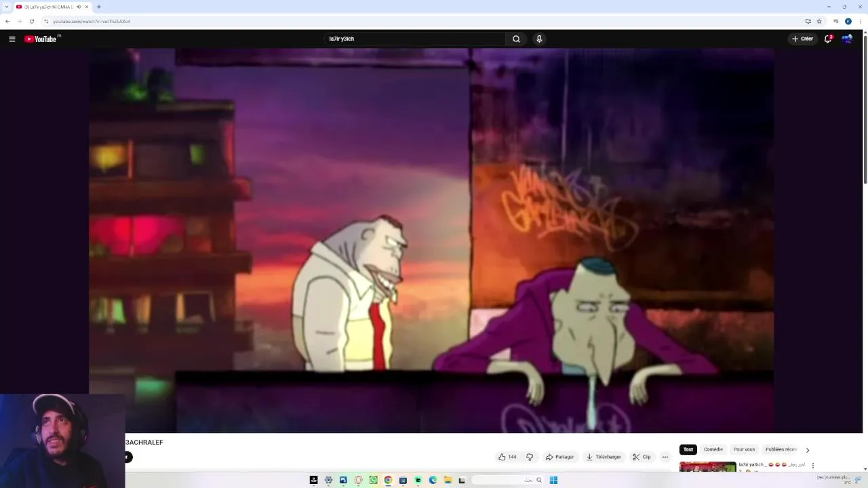
Task: View site information icon in address bar
Action: pos(46,21)
